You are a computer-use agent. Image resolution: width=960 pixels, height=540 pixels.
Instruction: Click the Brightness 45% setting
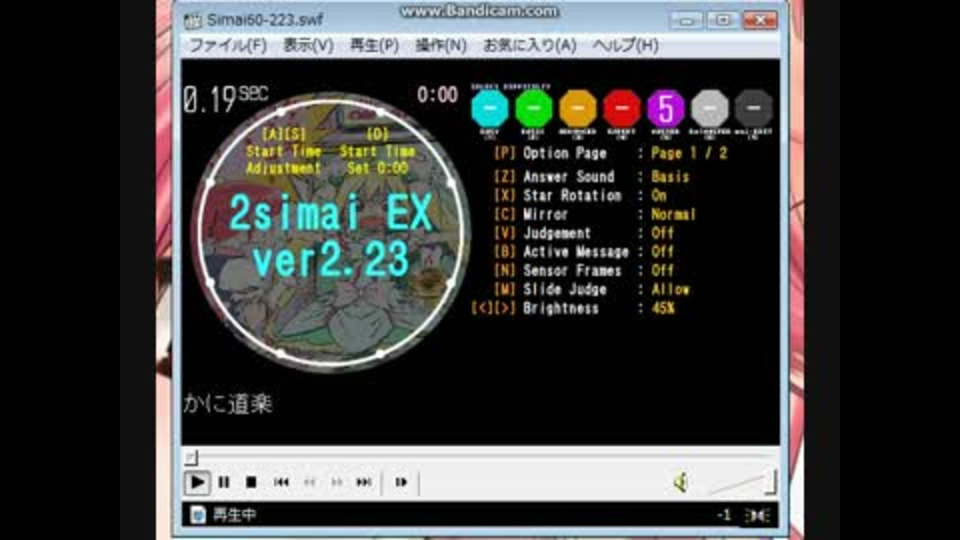click(x=574, y=309)
